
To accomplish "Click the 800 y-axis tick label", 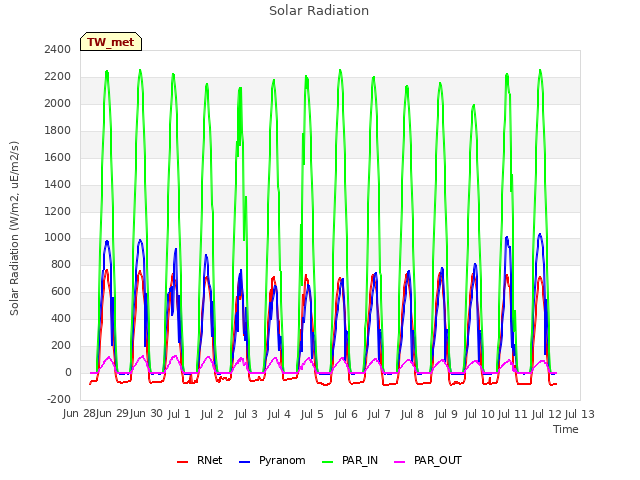I will click(x=61, y=265).
